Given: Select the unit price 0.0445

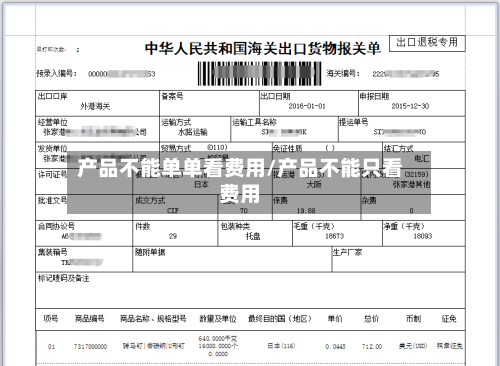Looking at the screenshot, I should [x=336, y=347].
